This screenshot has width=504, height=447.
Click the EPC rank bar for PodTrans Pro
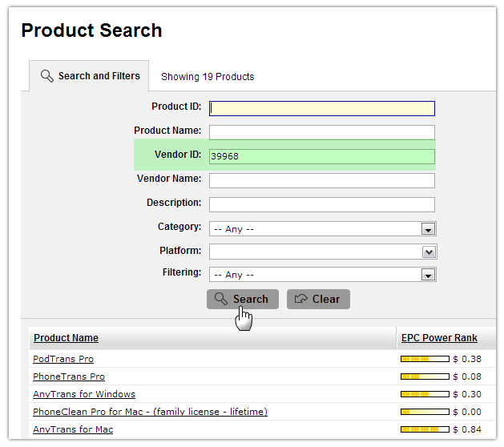[425, 359]
